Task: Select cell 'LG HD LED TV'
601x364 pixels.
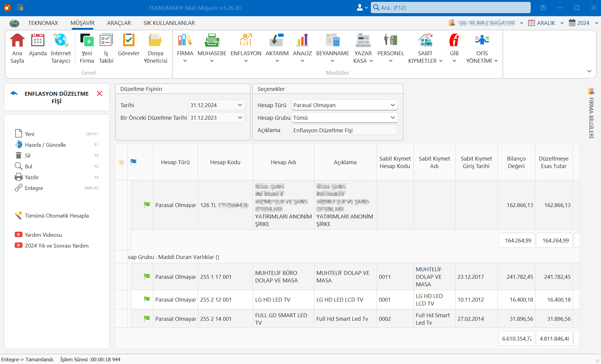Action: (x=283, y=299)
